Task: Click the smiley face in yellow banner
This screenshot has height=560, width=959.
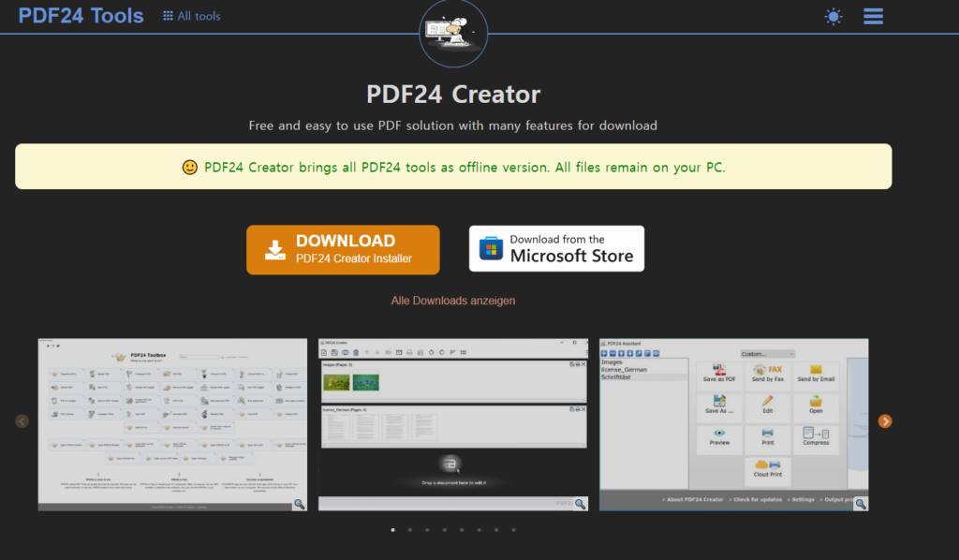Action: coord(189,167)
